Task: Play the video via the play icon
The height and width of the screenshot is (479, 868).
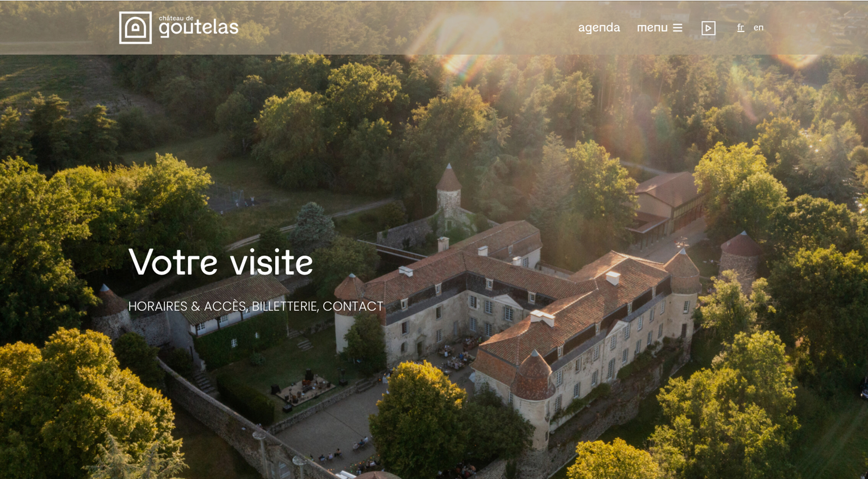Action: [x=708, y=28]
